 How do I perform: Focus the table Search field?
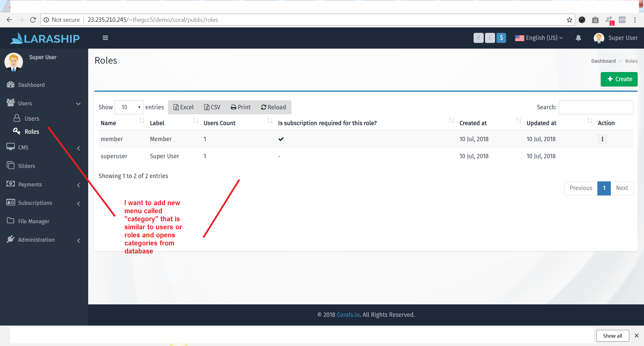click(596, 107)
